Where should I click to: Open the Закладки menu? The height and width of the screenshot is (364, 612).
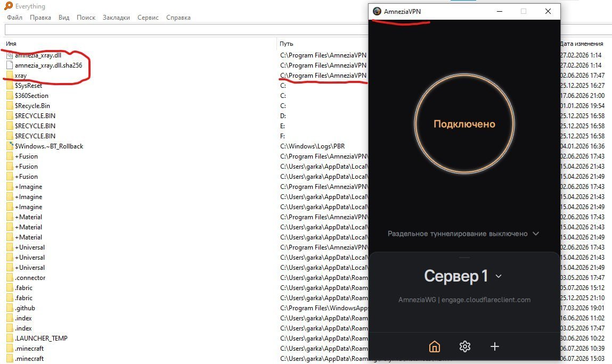point(116,18)
